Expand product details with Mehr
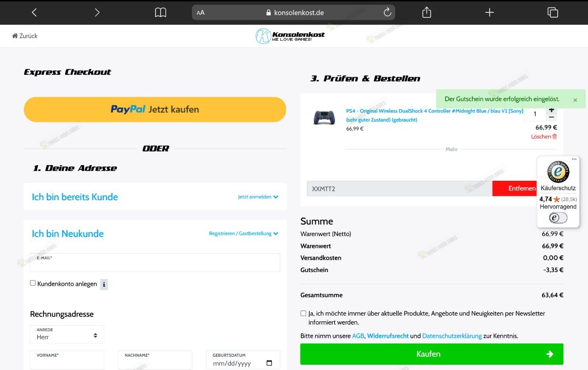 [x=451, y=150]
